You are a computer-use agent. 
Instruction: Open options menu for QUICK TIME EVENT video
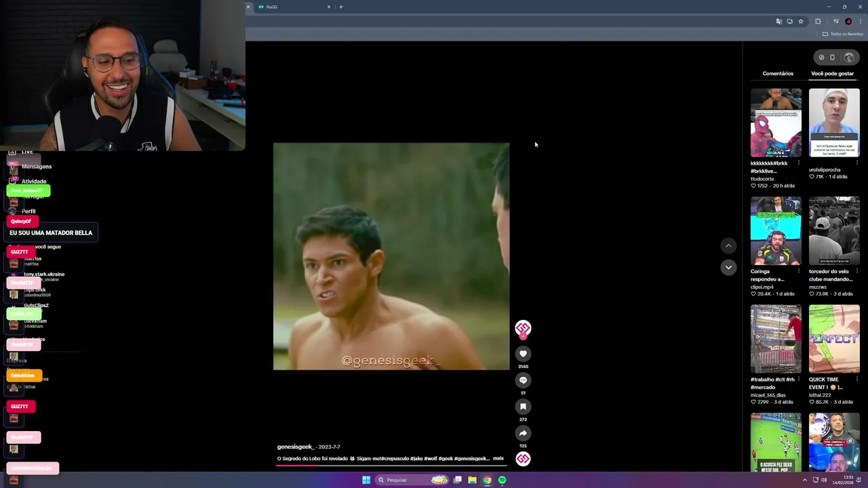click(x=856, y=380)
